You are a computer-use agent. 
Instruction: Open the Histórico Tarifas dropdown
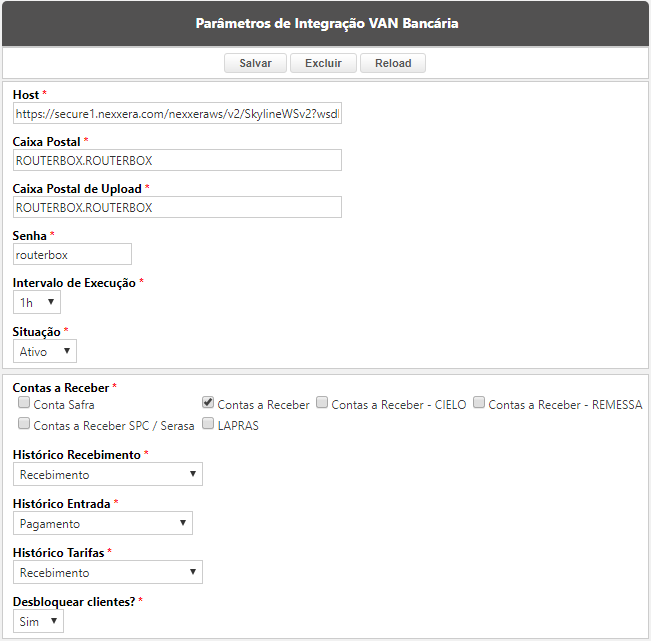coord(108,572)
